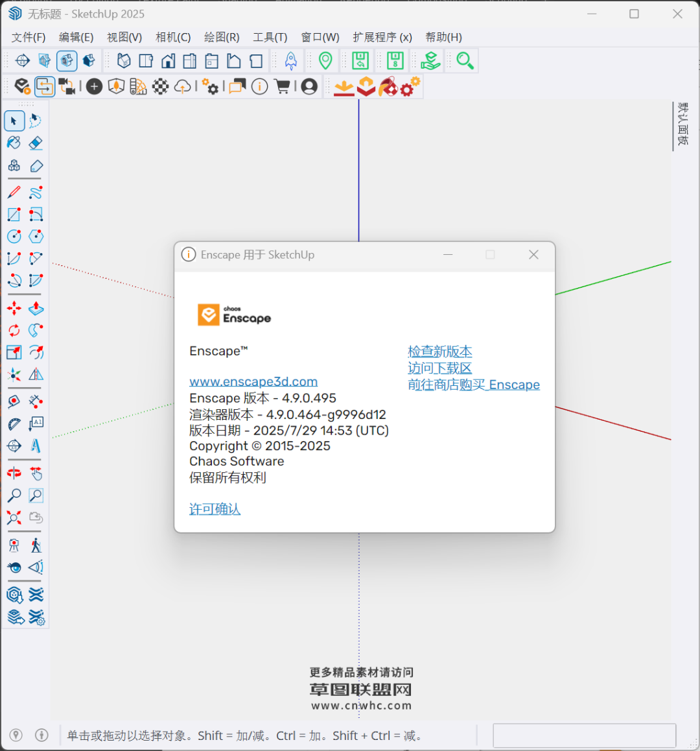Select the Protractor tool
This screenshot has width=700, height=751.
[x=14, y=424]
